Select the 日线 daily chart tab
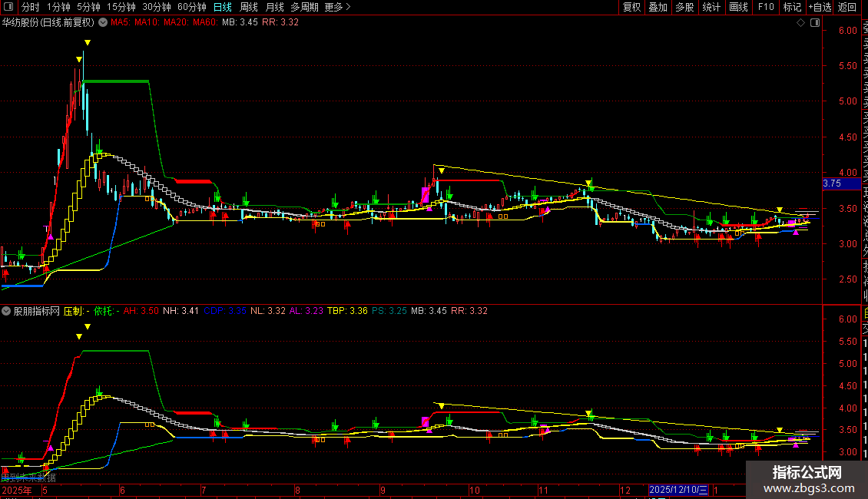Screen dimensions: 868x499 [223, 7]
